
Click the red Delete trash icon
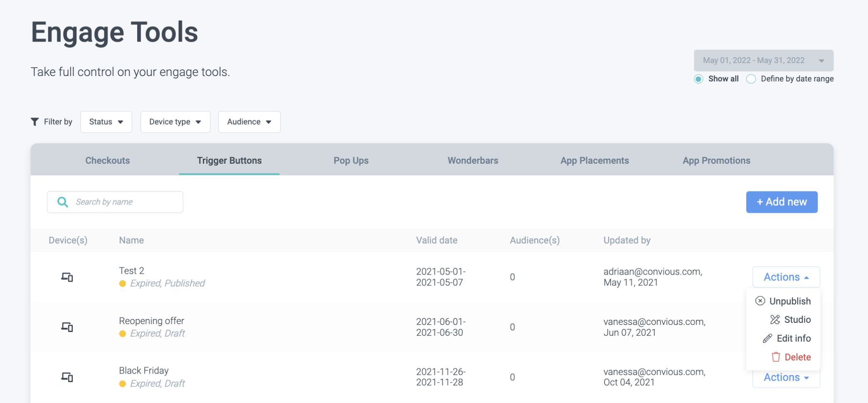(776, 357)
